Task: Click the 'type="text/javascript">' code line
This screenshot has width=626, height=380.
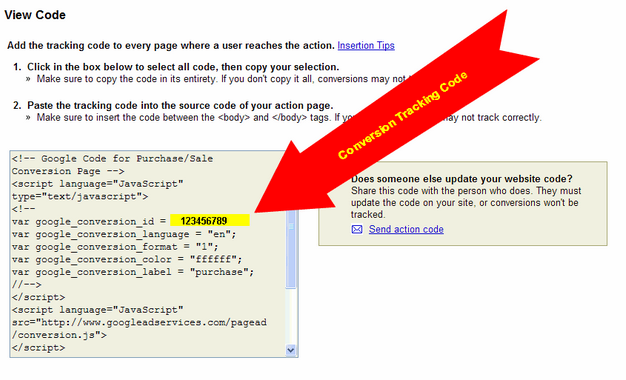Action: coord(80,196)
